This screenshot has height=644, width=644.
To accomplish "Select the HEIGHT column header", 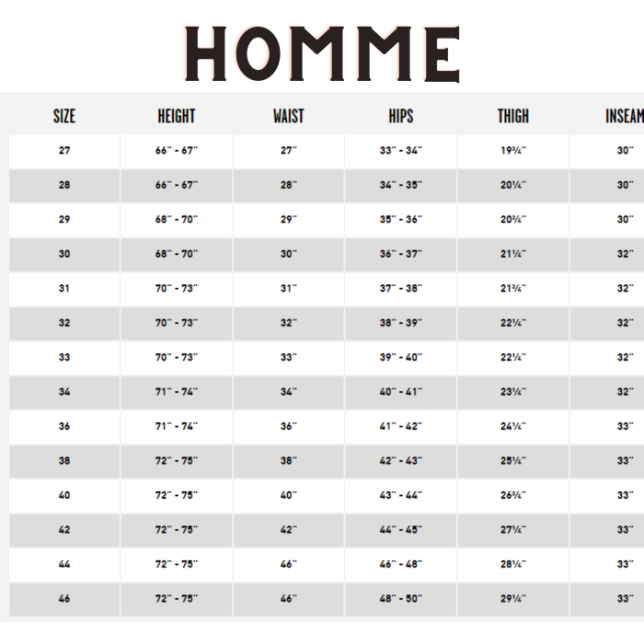I will coord(177,116).
